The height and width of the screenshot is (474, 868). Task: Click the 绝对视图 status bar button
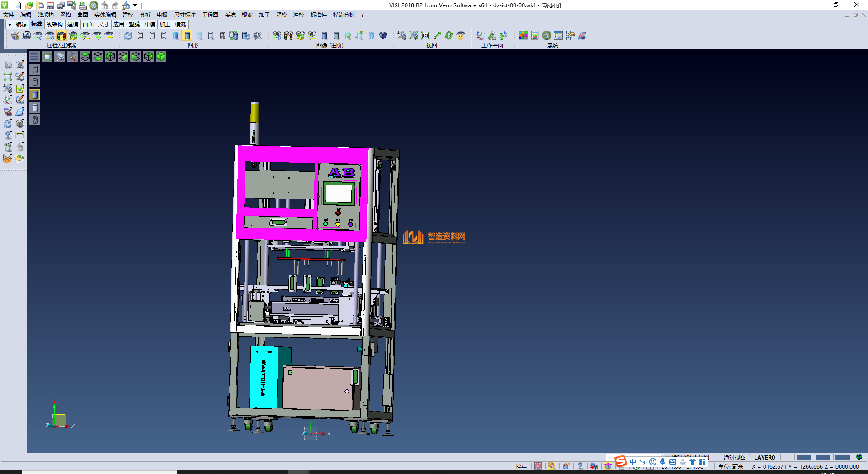734,457
